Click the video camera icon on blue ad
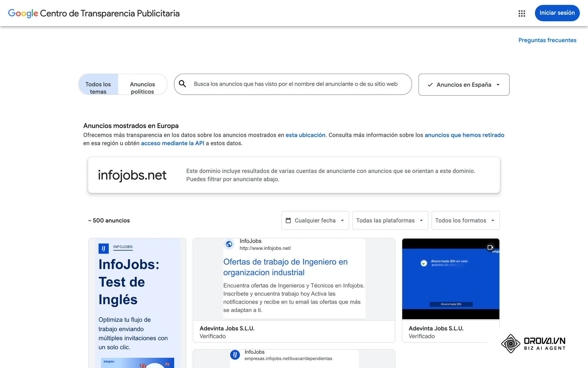The width and height of the screenshot is (588, 368). pyautogui.click(x=490, y=247)
